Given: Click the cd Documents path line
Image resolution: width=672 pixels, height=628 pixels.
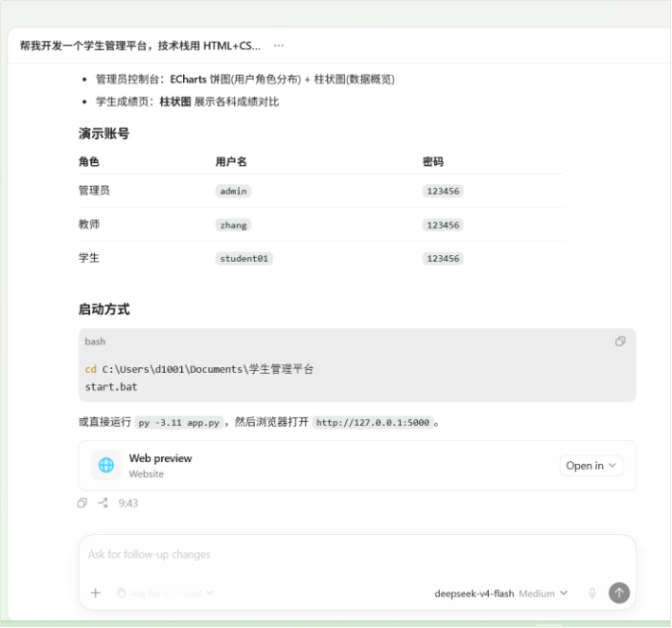Looking at the screenshot, I should click(x=199, y=369).
